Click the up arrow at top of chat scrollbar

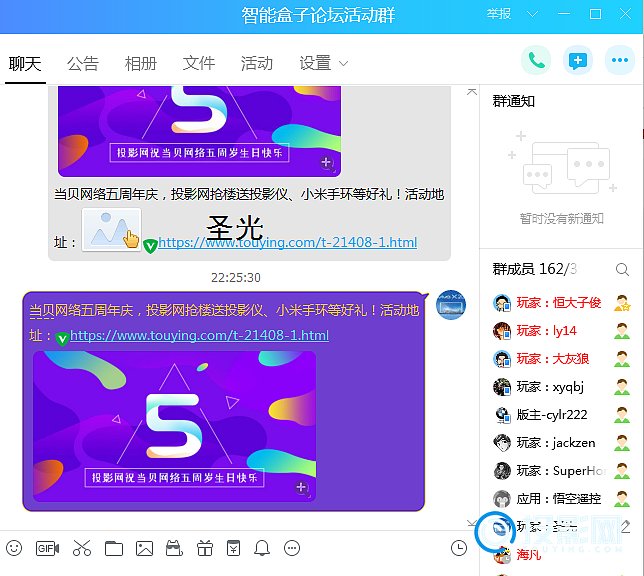click(x=472, y=92)
